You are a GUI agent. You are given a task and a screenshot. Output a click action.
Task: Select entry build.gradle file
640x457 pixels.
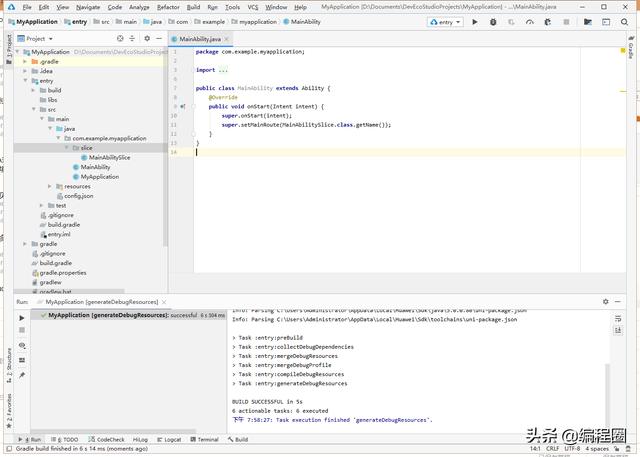(x=60, y=225)
